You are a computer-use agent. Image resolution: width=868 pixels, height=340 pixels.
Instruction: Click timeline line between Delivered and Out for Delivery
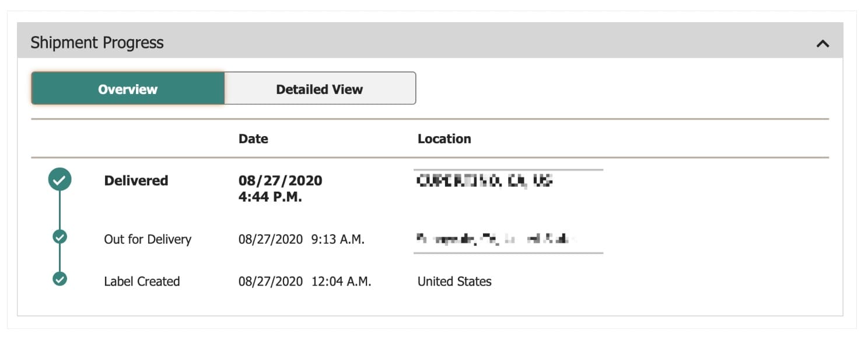coord(60,210)
